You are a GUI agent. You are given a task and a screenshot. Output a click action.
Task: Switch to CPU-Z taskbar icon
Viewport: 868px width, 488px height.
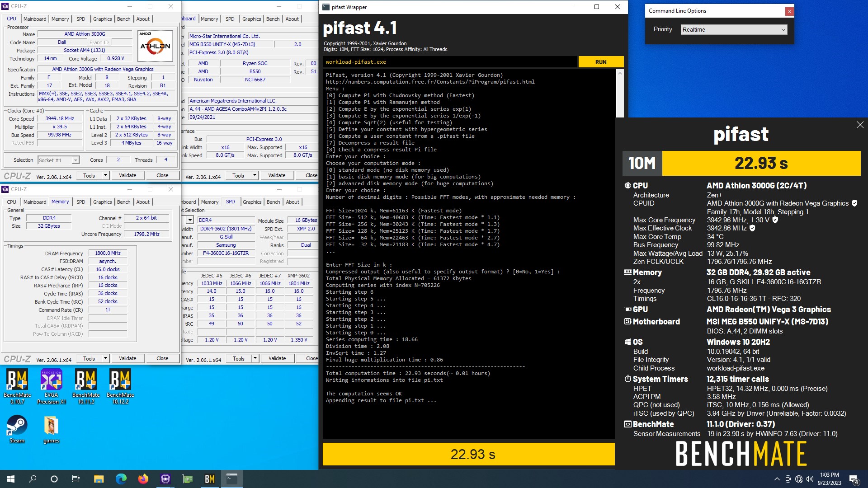point(165,479)
